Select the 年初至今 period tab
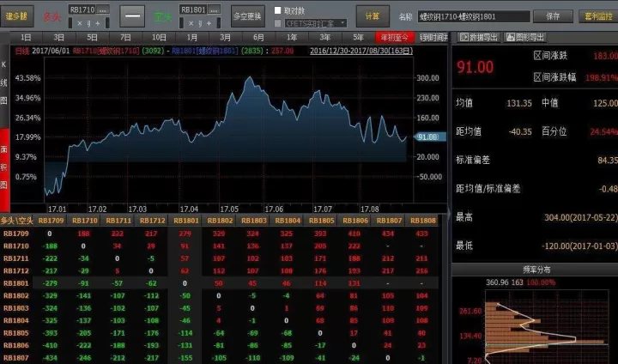Image resolution: width=618 pixels, height=364 pixels. pos(394,38)
